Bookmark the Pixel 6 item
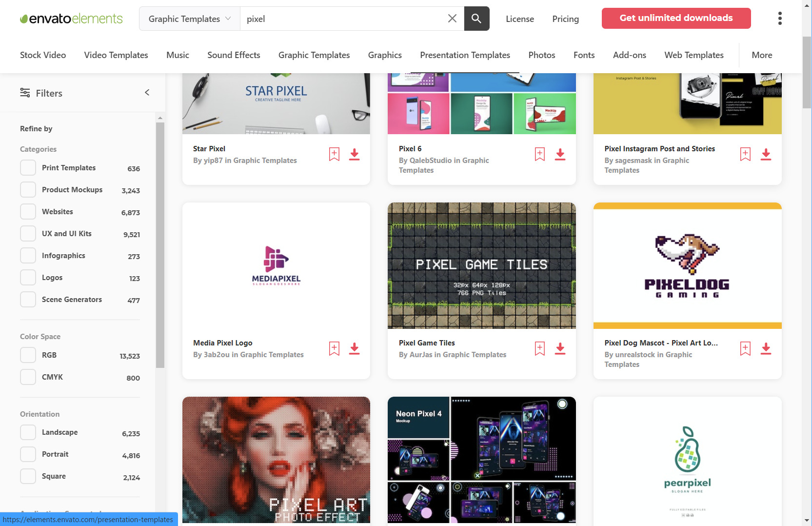Viewport: 812px width, 526px height. click(540, 154)
